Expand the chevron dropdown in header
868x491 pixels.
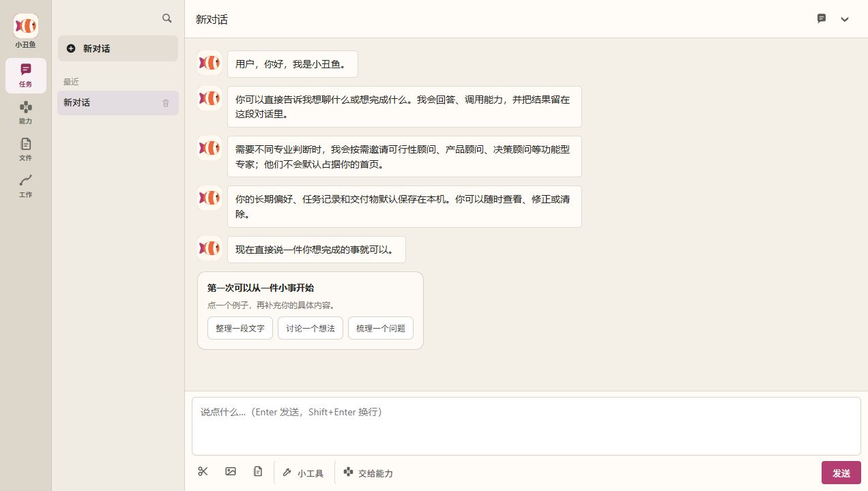pyautogui.click(x=845, y=19)
